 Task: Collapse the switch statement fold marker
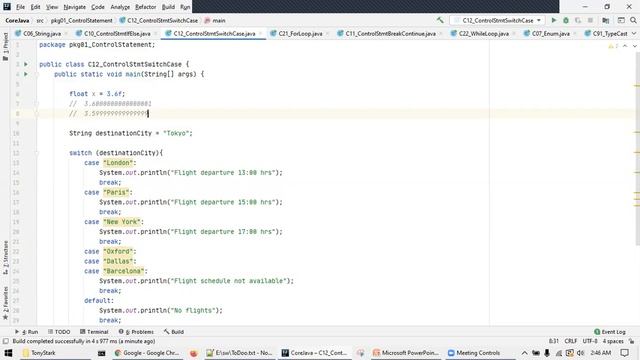[x=36, y=153]
